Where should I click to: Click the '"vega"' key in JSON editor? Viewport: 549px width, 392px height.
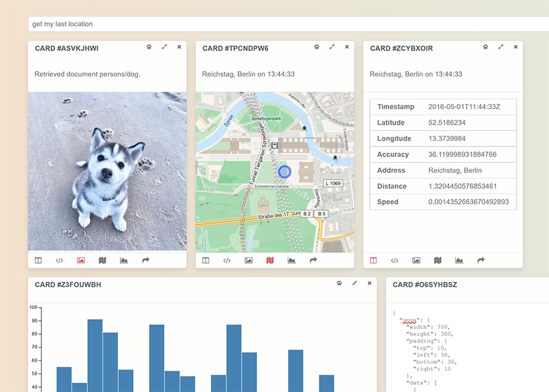tap(409, 320)
